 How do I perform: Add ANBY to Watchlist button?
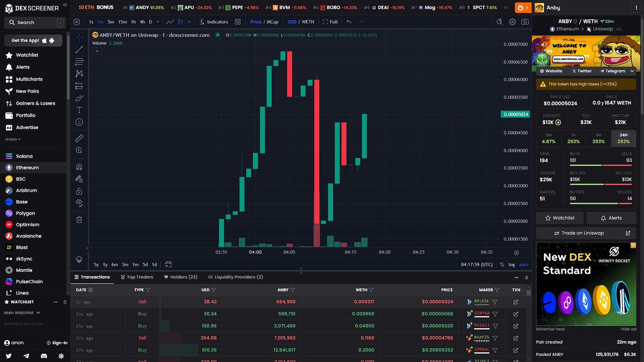(560, 218)
